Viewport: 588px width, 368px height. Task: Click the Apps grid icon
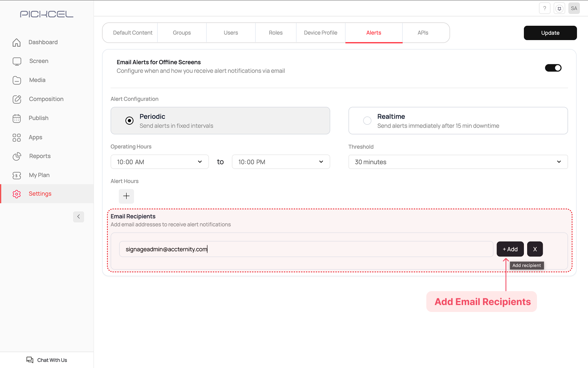pos(17,138)
